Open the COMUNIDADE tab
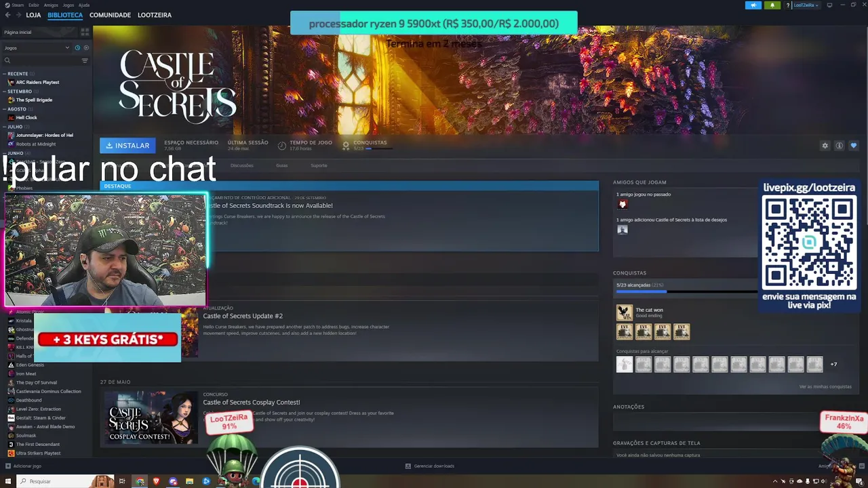The image size is (868, 488). [x=110, y=15]
